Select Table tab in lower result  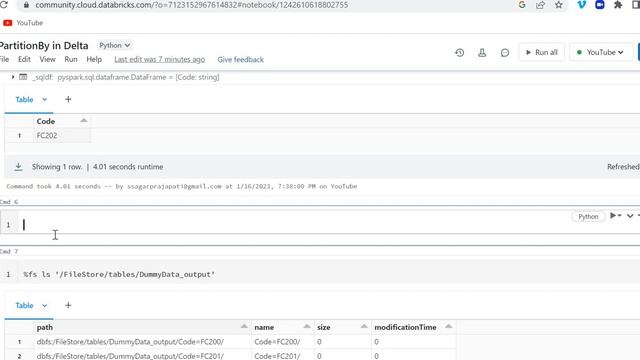[x=24, y=305]
